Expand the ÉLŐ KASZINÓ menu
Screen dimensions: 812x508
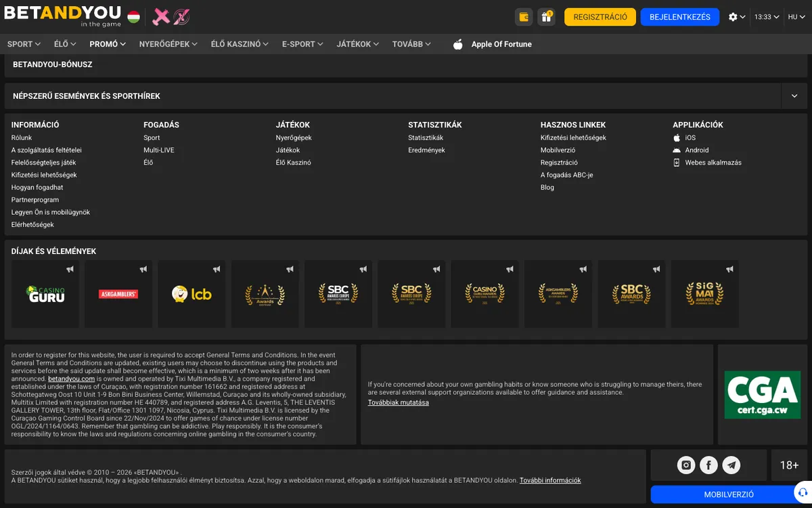(240, 44)
